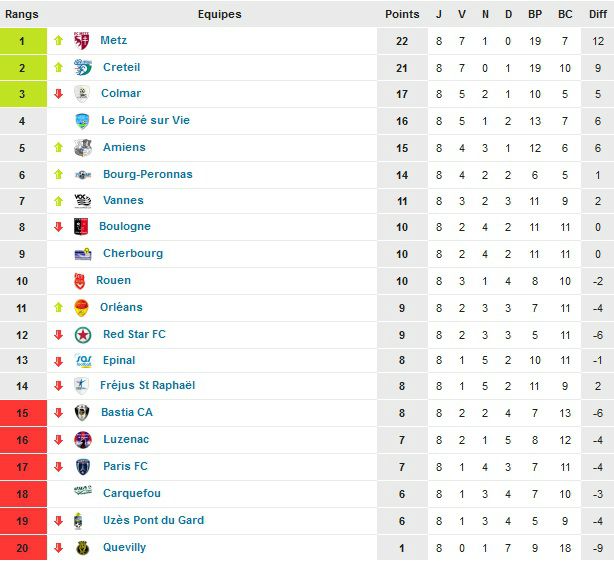Click the Points column header

tap(402, 14)
